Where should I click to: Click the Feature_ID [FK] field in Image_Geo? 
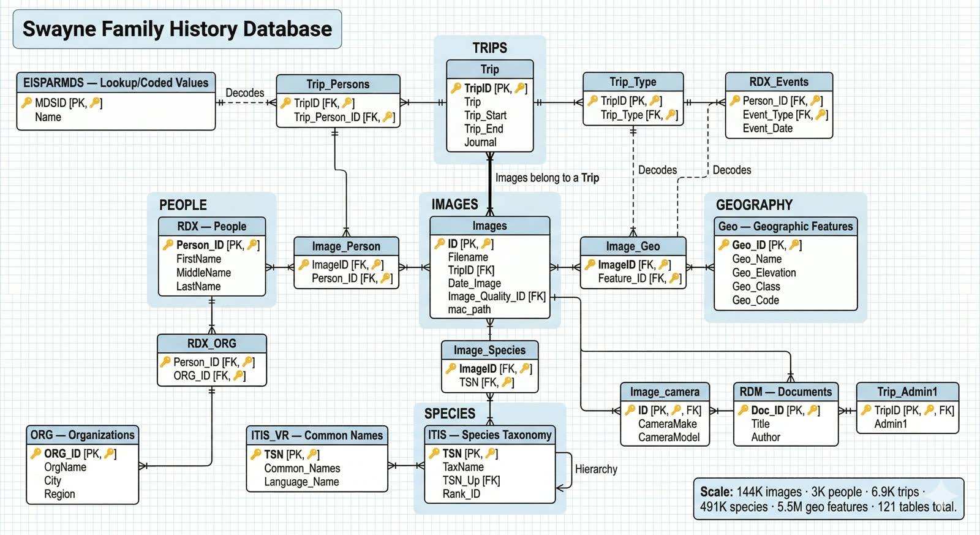[x=639, y=278]
